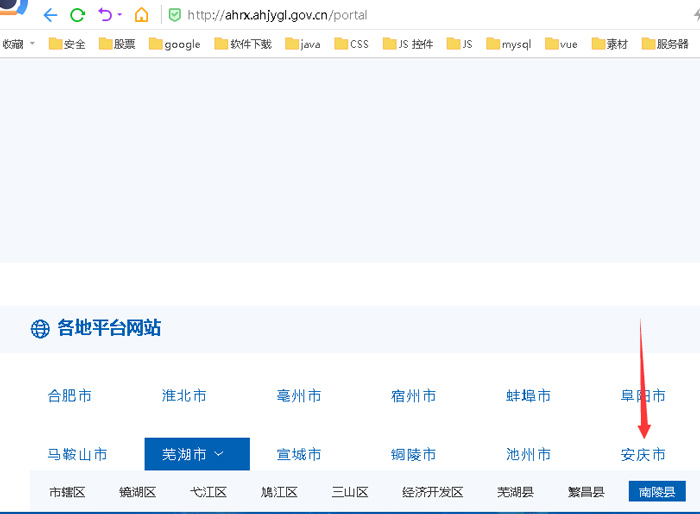700x514 pixels.
Task: Open the java bookmark folder
Action: [x=303, y=44]
